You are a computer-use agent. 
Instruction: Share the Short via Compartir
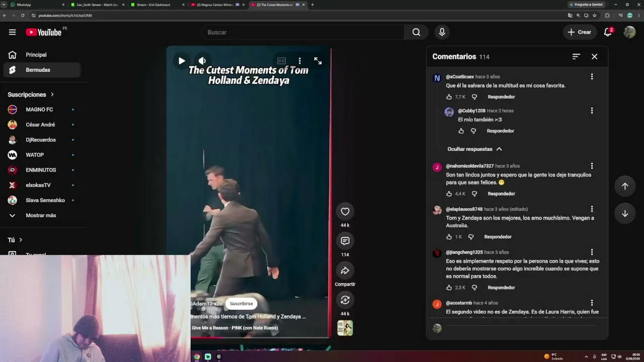coord(345,270)
